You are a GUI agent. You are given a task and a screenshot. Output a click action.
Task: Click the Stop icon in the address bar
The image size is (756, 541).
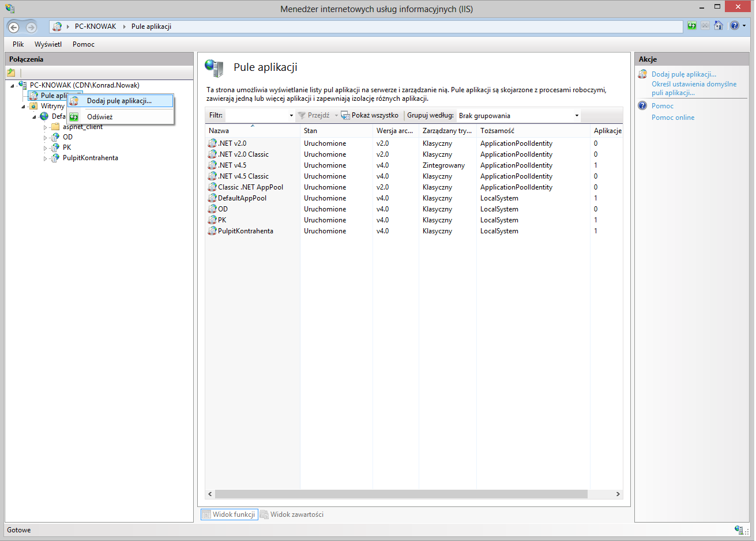click(705, 26)
